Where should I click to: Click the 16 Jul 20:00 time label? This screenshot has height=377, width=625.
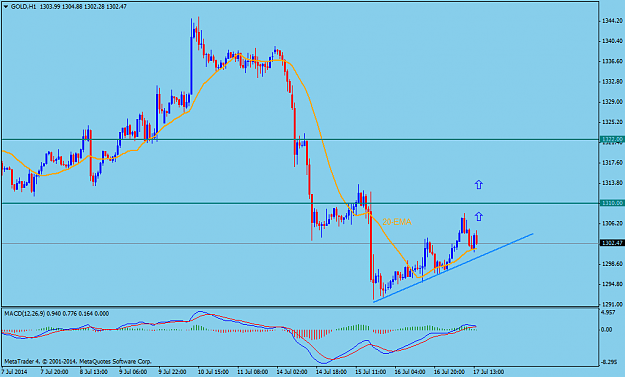pyautogui.click(x=450, y=372)
